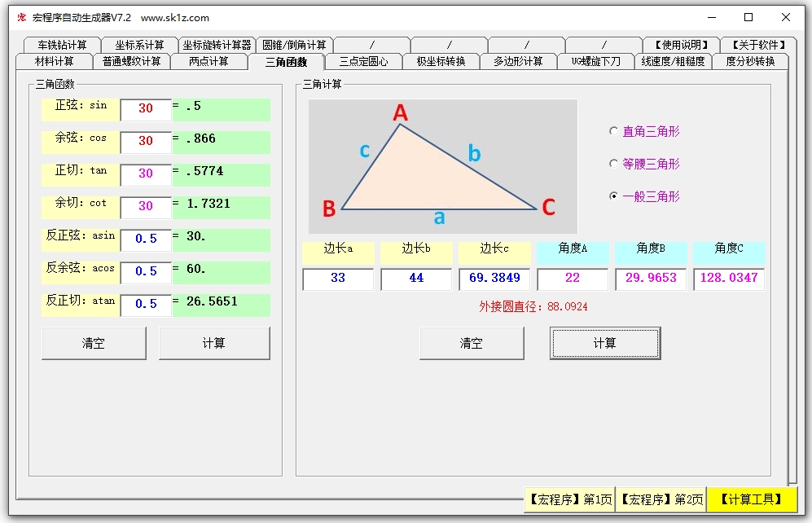The image size is (812, 523).
Task: Open 【宏程序】第1页 page
Action: point(569,499)
